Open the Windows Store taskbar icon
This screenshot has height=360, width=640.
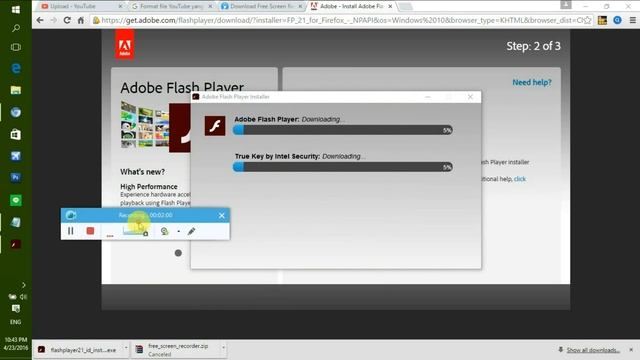coord(16,134)
